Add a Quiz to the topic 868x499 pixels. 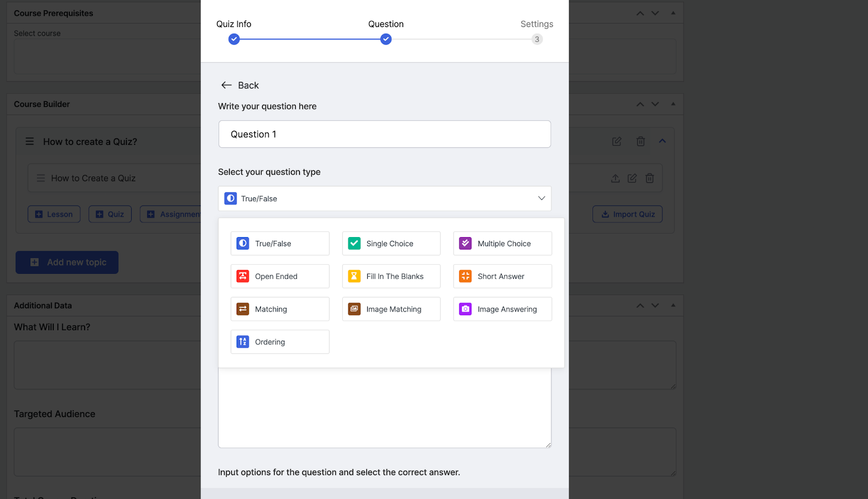[110, 214]
